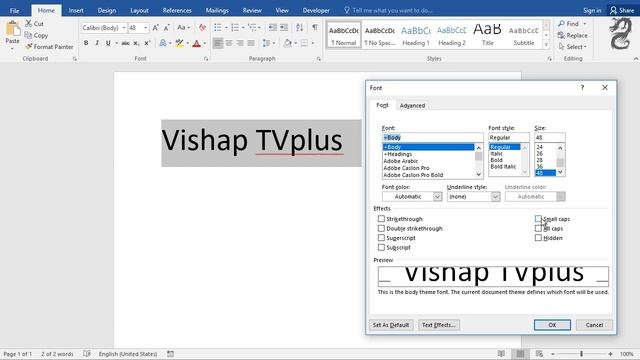
Task: Click the Paste clipboard icon
Action: [x=12, y=29]
